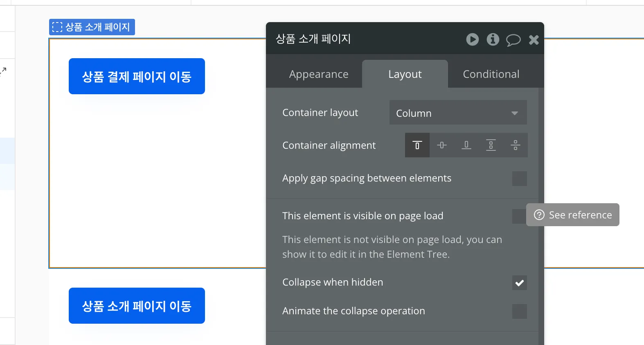Click the 상품 결제 페이지 이동 button
644x345 pixels.
[137, 77]
